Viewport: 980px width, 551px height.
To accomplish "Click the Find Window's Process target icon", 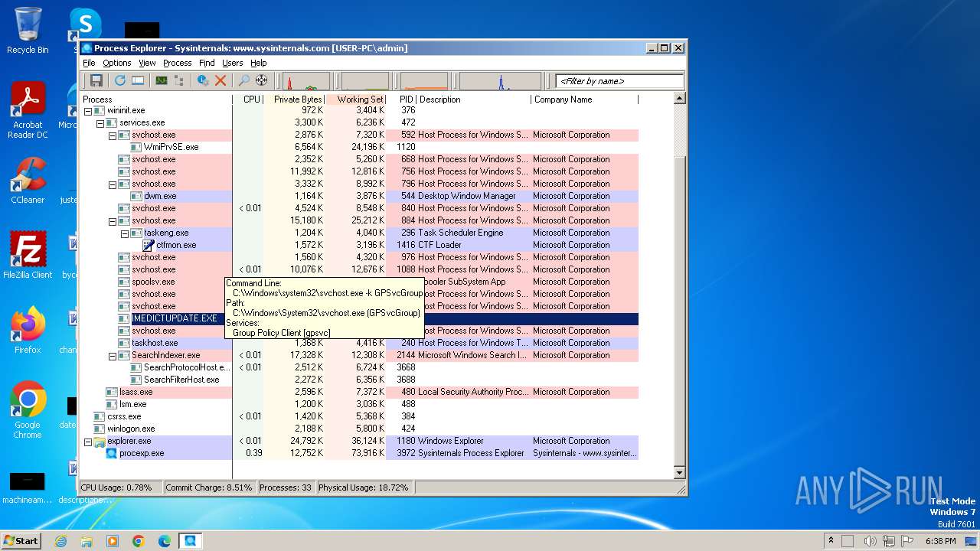I will pos(262,80).
